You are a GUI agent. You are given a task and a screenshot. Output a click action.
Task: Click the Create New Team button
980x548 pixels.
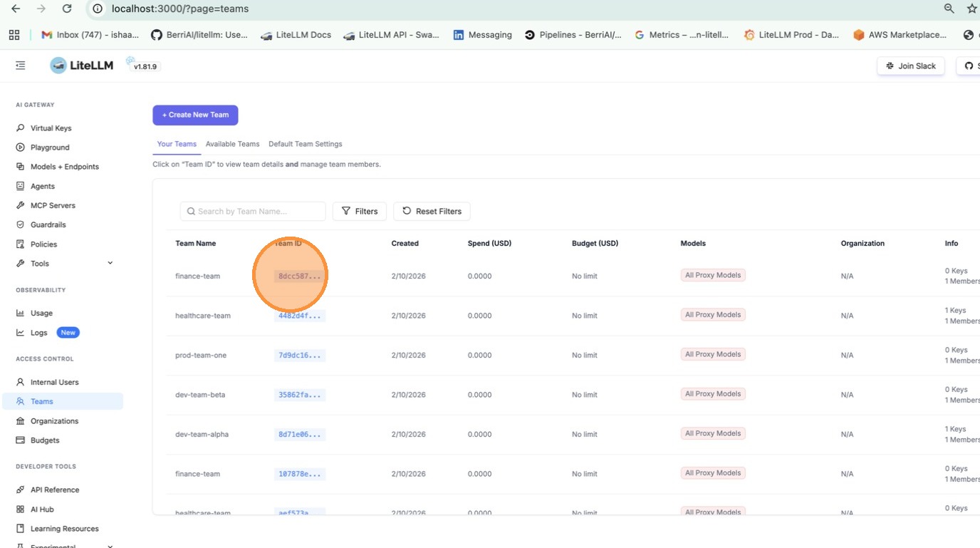[195, 115]
